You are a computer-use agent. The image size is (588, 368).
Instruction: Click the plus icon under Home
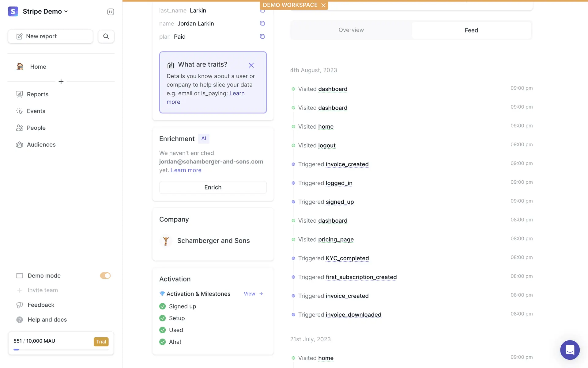(61, 82)
